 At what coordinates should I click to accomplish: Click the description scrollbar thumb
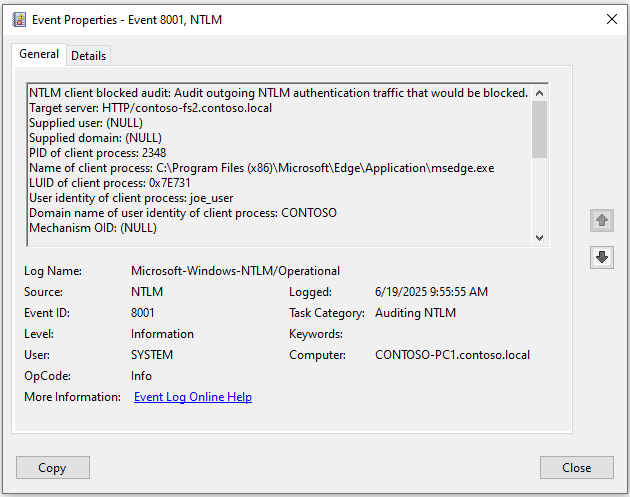pos(540,129)
